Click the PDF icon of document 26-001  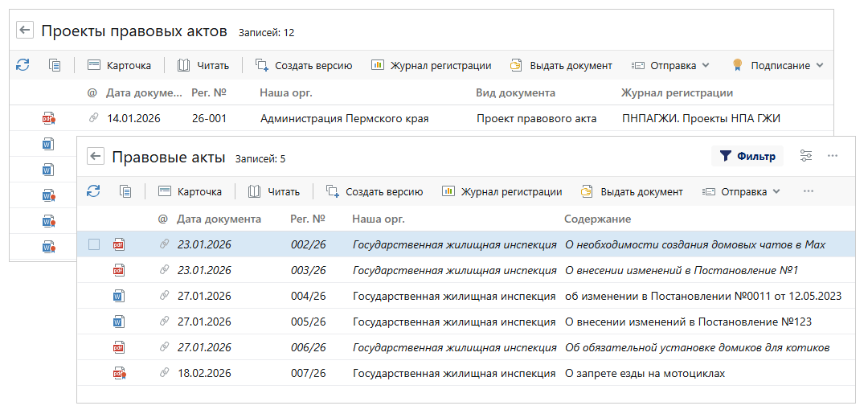point(49,118)
